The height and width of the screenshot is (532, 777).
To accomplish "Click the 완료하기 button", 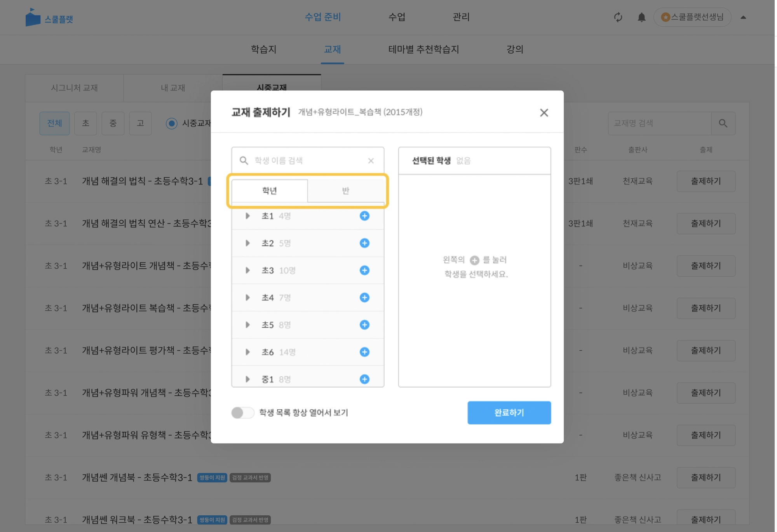I will (509, 412).
